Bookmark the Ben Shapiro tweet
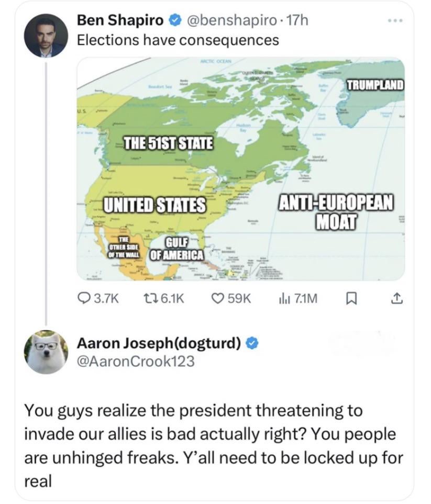The height and width of the screenshot is (504, 431). click(x=352, y=298)
